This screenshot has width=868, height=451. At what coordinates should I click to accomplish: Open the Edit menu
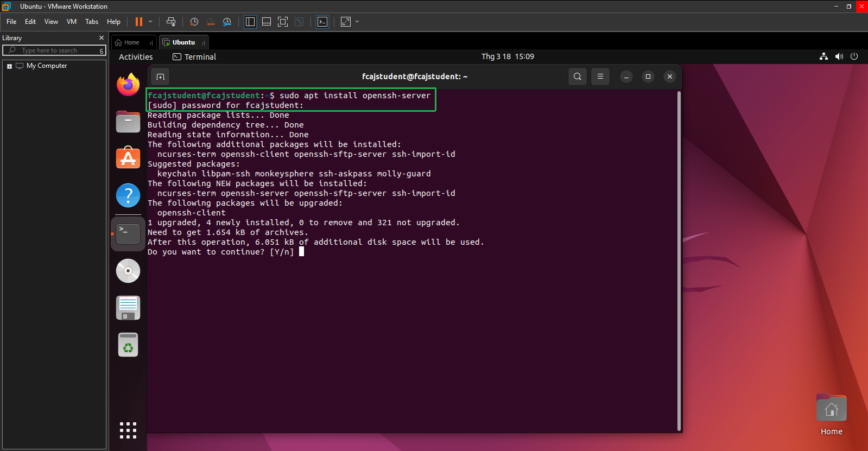tap(30, 22)
